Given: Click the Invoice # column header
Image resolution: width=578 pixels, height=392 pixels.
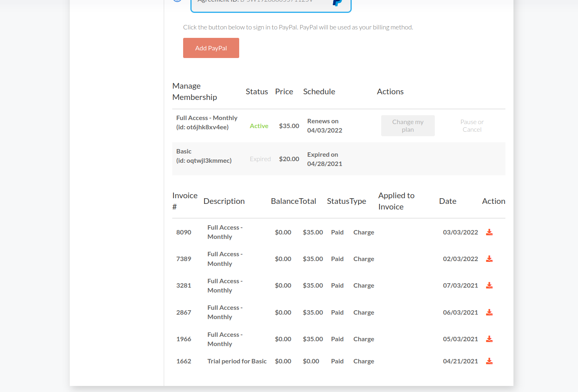Looking at the screenshot, I should pos(184,201).
